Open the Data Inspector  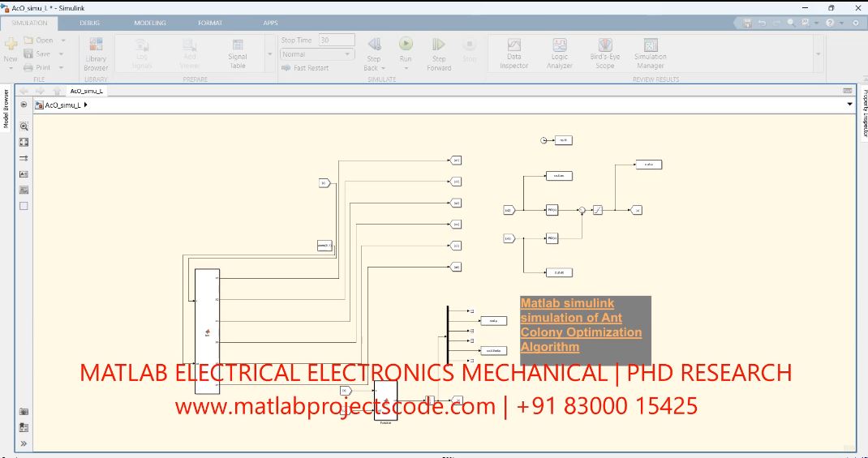pos(513,52)
